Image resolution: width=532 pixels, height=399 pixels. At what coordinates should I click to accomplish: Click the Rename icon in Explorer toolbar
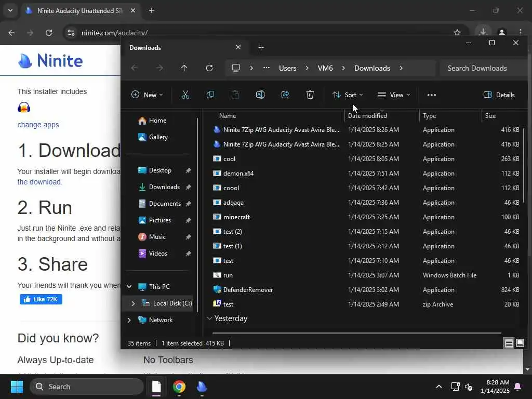coord(260,95)
